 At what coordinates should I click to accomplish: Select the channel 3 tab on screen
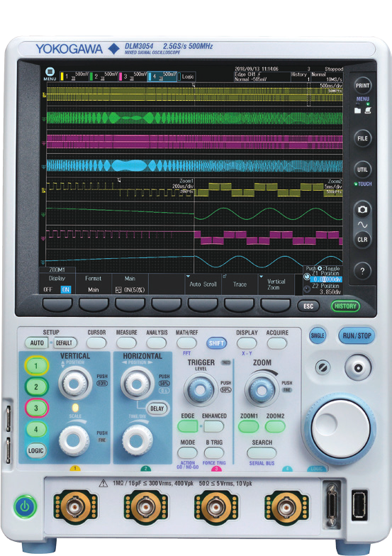[133, 77]
